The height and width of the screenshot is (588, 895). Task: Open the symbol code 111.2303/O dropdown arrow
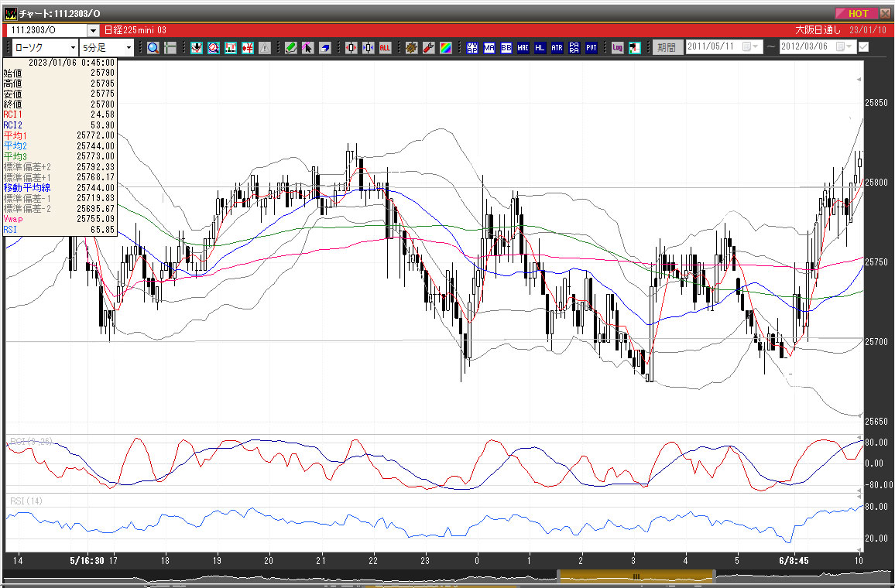tap(93, 30)
